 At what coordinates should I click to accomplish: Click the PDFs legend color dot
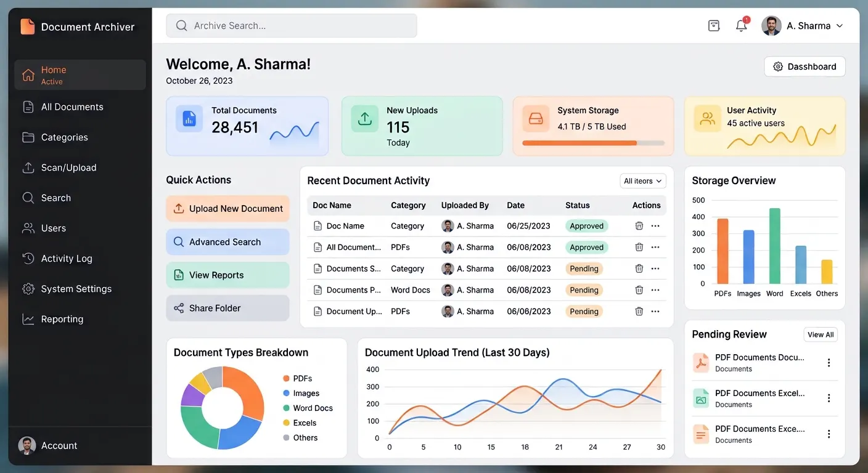pos(286,379)
